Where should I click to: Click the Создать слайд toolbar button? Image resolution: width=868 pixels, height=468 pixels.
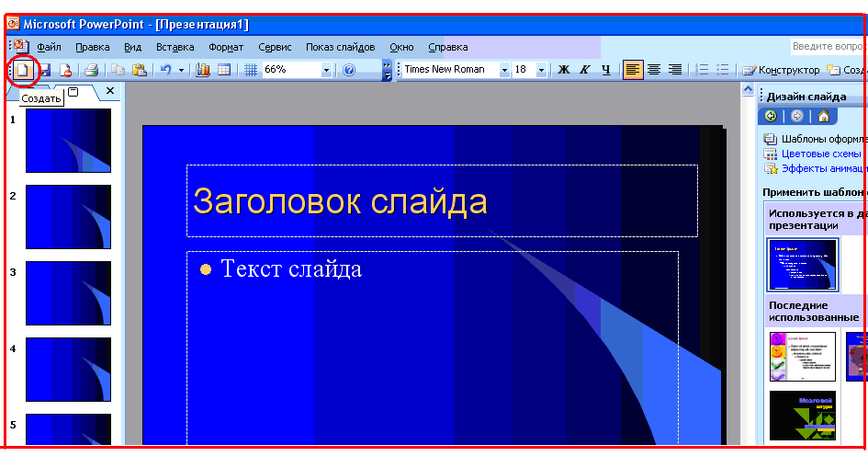coord(846,70)
